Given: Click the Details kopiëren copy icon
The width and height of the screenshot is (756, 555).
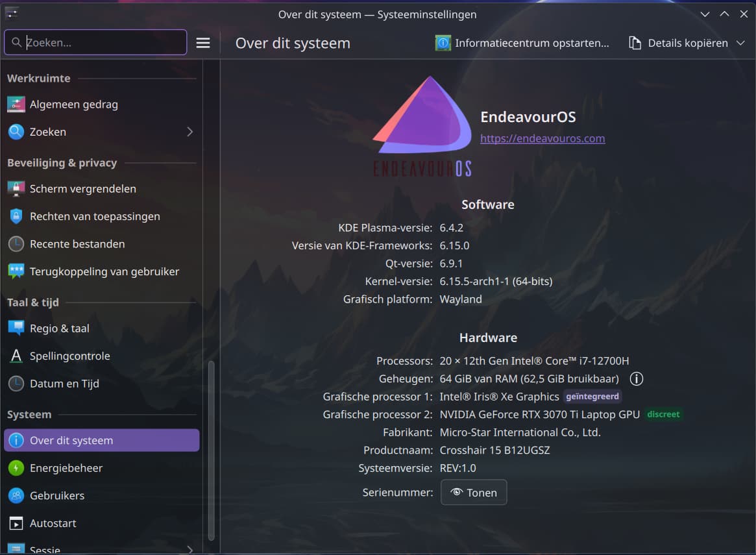Looking at the screenshot, I should pos(635,43).
